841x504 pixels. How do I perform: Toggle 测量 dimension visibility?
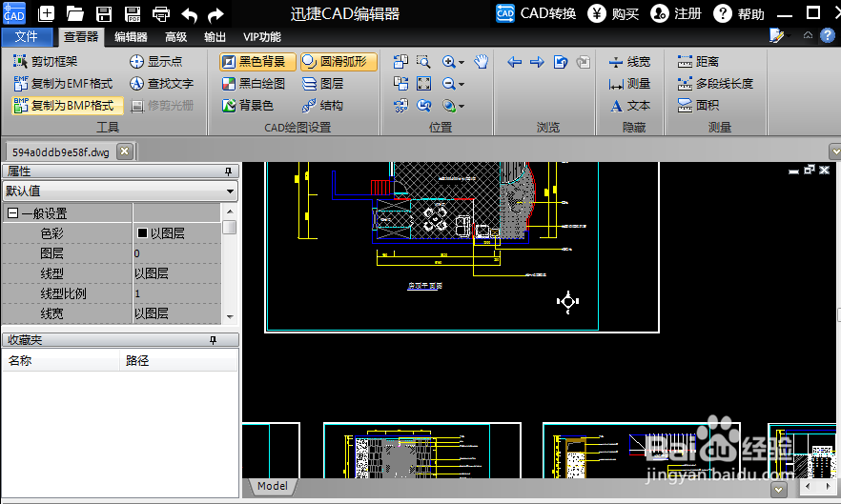[x=629, y=84]
